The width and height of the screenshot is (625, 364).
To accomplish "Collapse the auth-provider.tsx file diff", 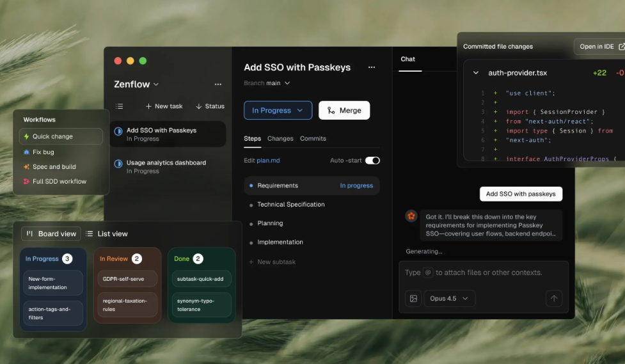I will [475, 73].
